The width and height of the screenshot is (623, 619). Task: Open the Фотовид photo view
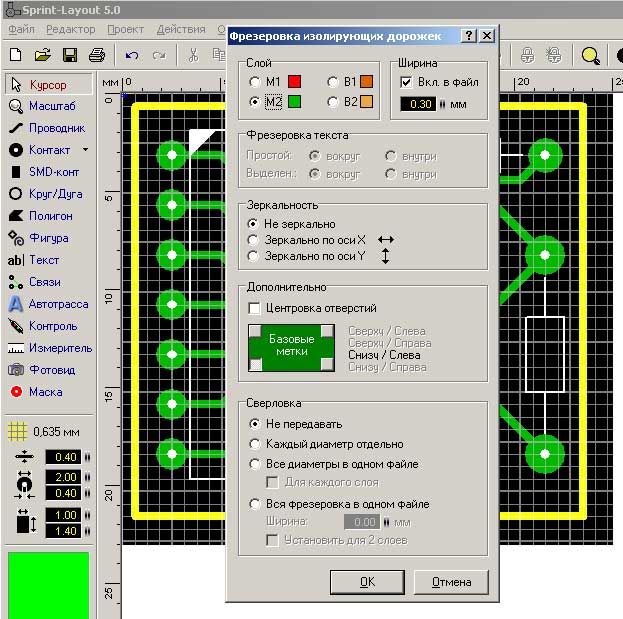point(48,370)
